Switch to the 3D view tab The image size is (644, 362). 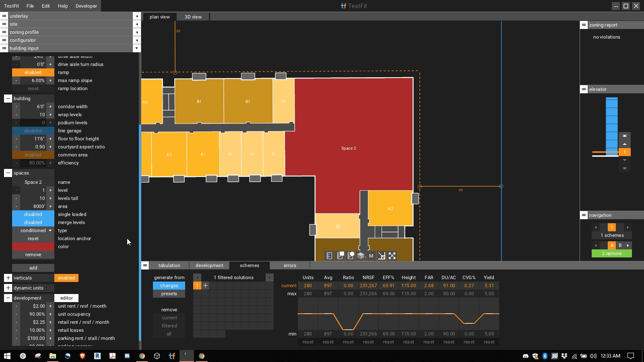click(x=193, y=17)
